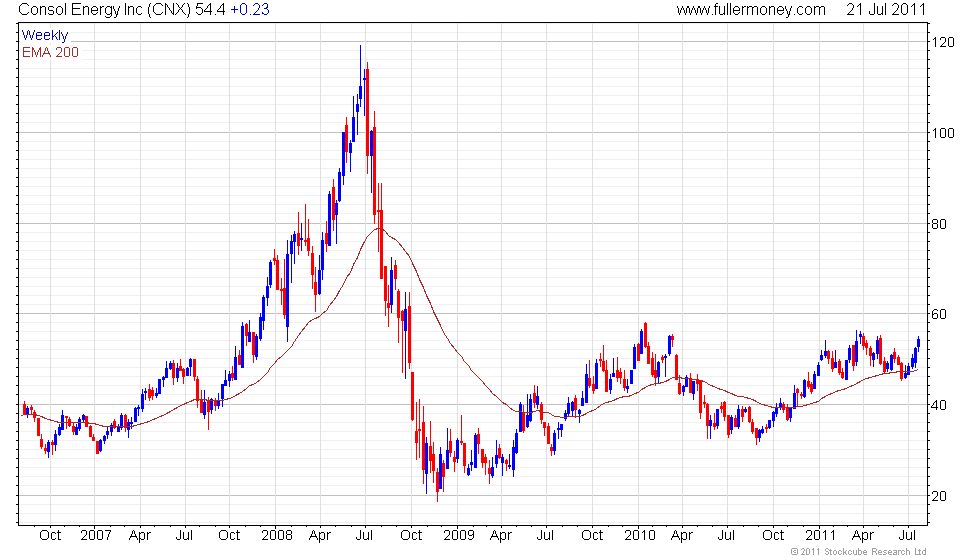Viewport: 980px width, 560px height.
Task: Click the most recent candlestick of July 2011
Action: 918,342
